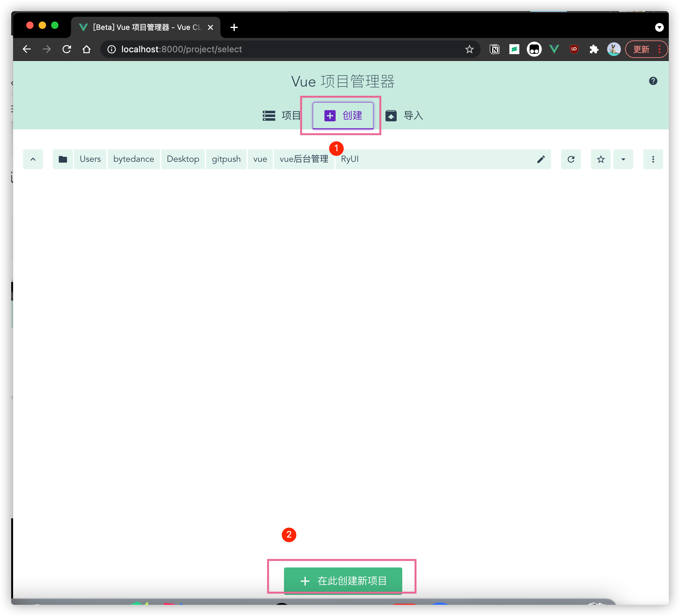Click 在此创建新项目 button
The image size is (680, 616).
pyautogui.click(x=343, y=581)
